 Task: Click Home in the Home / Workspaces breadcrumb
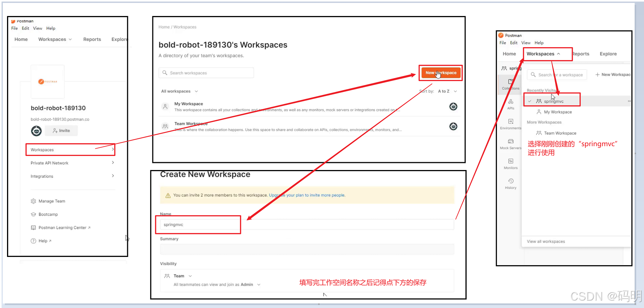164,27
